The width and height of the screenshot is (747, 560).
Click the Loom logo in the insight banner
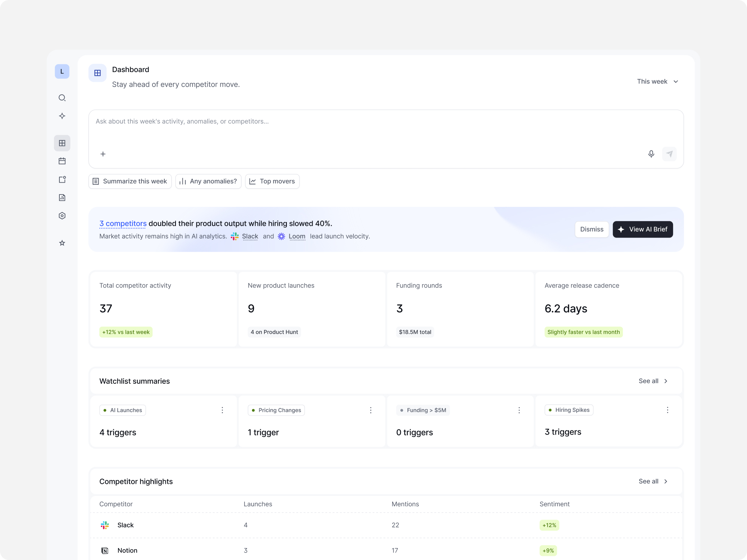281,236
